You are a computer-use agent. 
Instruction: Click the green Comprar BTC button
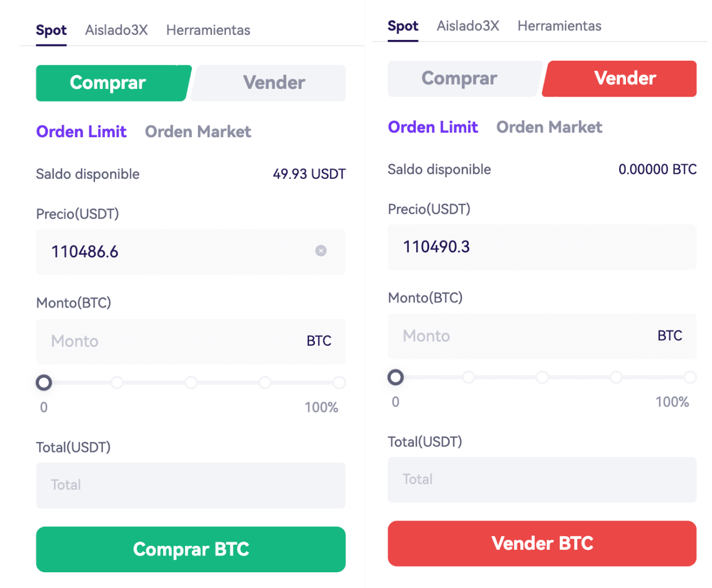[x=191, y=549]
